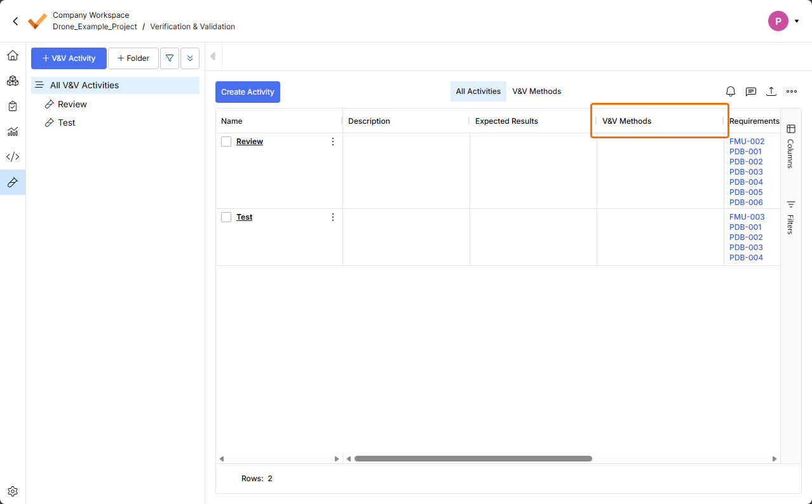Click the horizontal table scrollbar
This screenshot has width=812, height=504.
[473, 458]
